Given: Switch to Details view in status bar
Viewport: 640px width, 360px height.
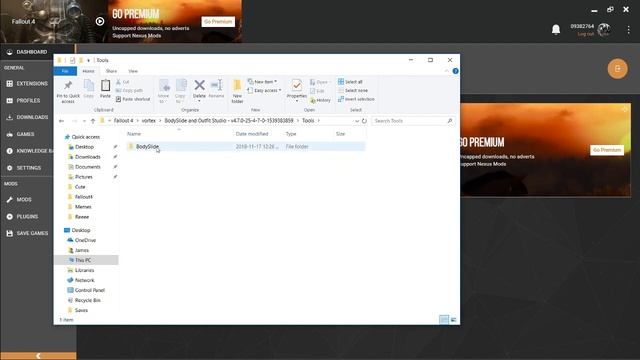Looking at the screenshot, I should pyautogui.click(x=444, y=320).
